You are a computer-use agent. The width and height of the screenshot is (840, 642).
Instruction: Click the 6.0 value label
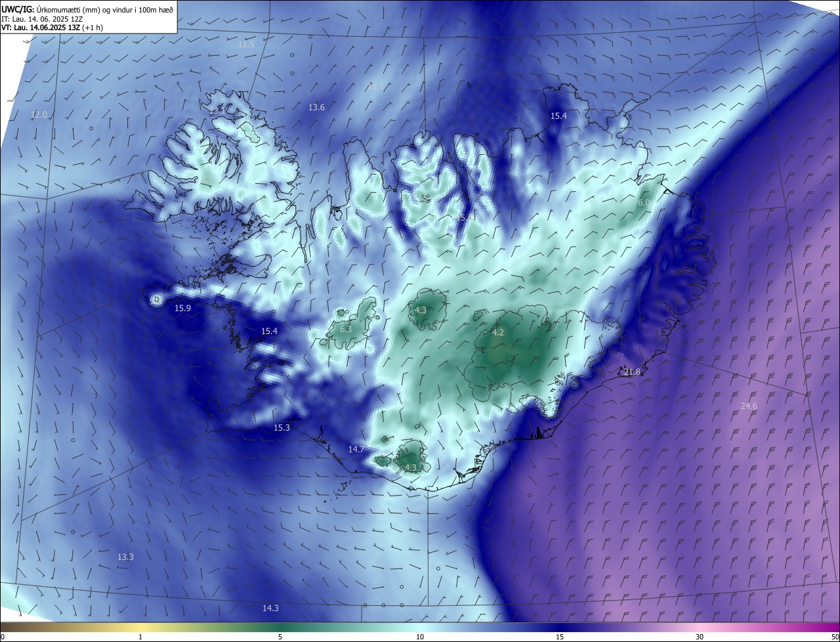(644, 203)
